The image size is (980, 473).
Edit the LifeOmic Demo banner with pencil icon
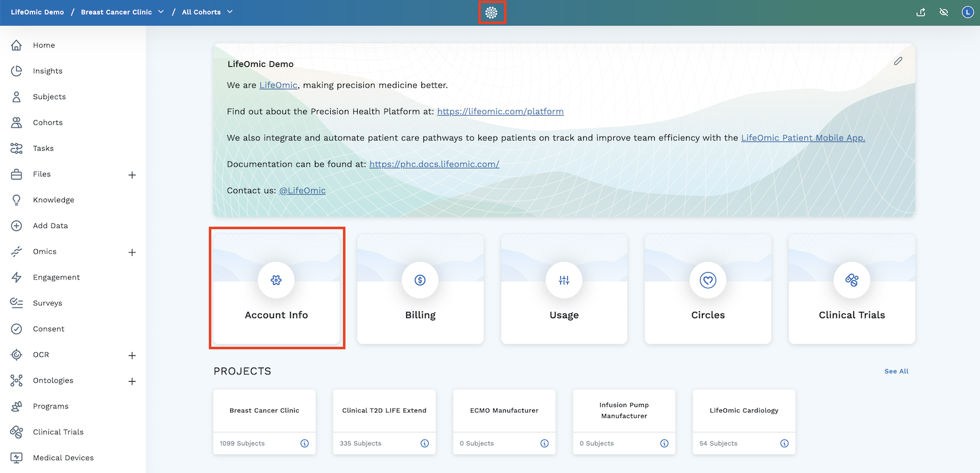click(898, 61)
